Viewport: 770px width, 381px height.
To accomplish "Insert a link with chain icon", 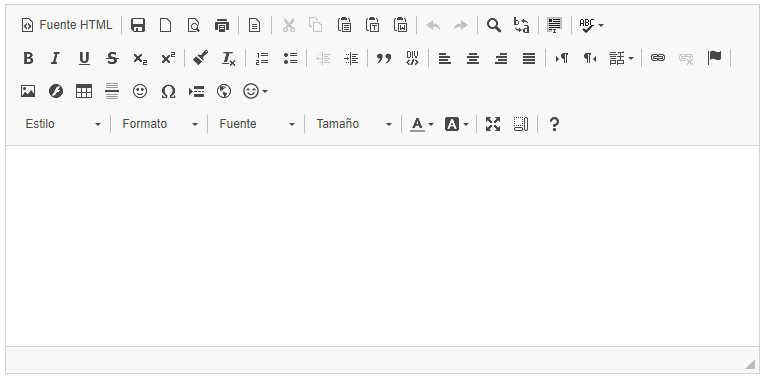I will tap(658, 58).
